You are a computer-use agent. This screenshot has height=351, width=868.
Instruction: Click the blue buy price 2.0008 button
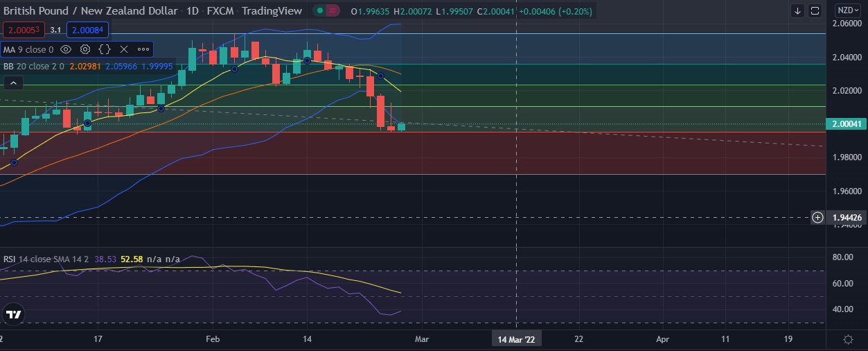pyautogui.click(x=88, y=30)
